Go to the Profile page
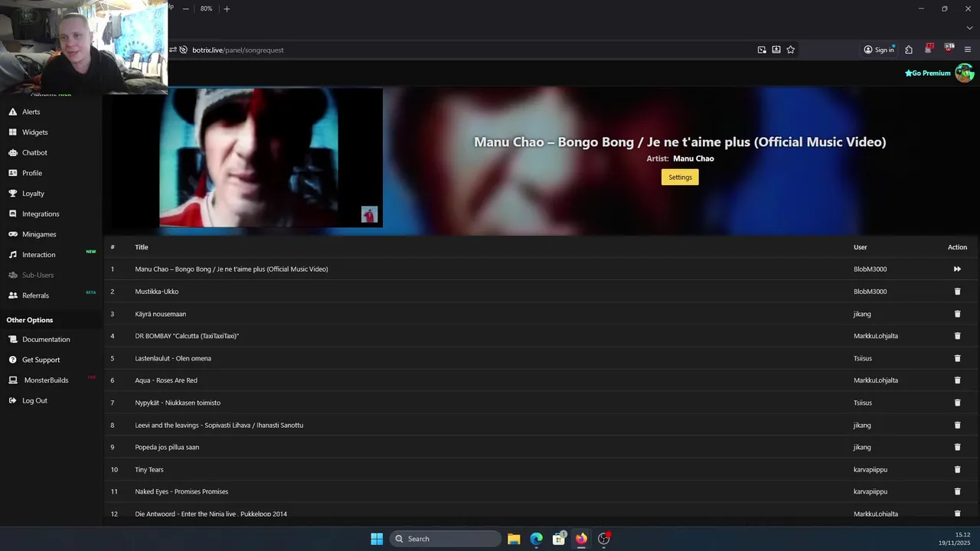980x551 pixels. point(31,173)
